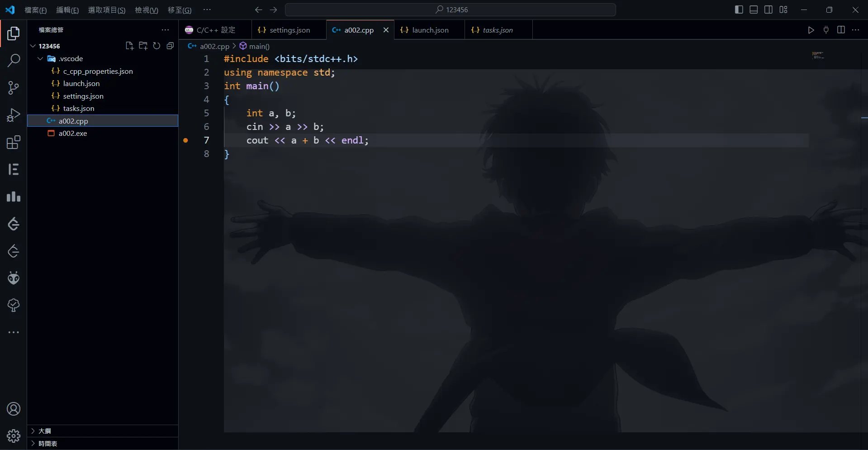Open the 編輯(E) menu

click(67, 10)
